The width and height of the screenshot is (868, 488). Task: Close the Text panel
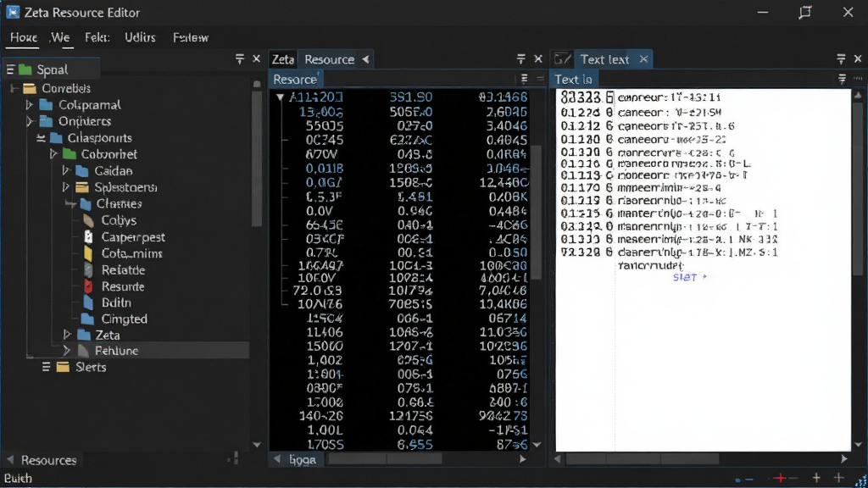858,58
